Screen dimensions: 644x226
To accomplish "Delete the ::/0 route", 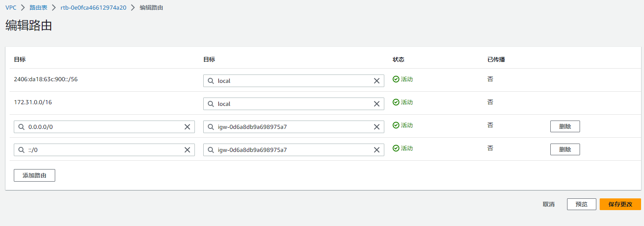I will (x=565, y=149).
